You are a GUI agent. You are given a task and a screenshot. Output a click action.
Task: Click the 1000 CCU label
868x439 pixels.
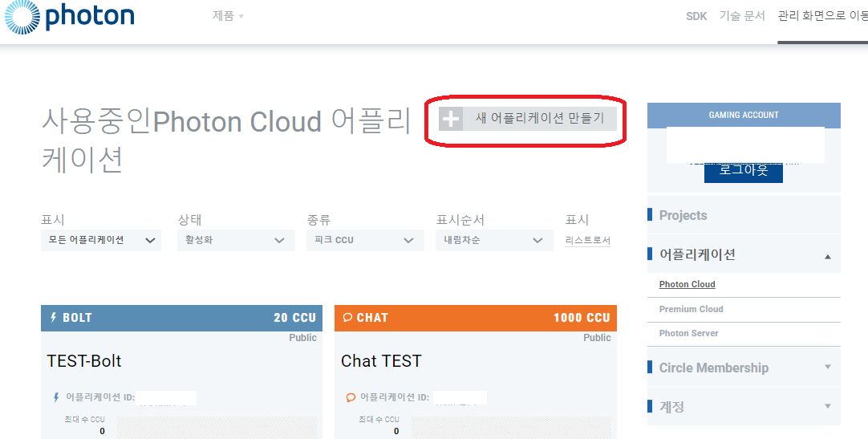pos(582,318)
